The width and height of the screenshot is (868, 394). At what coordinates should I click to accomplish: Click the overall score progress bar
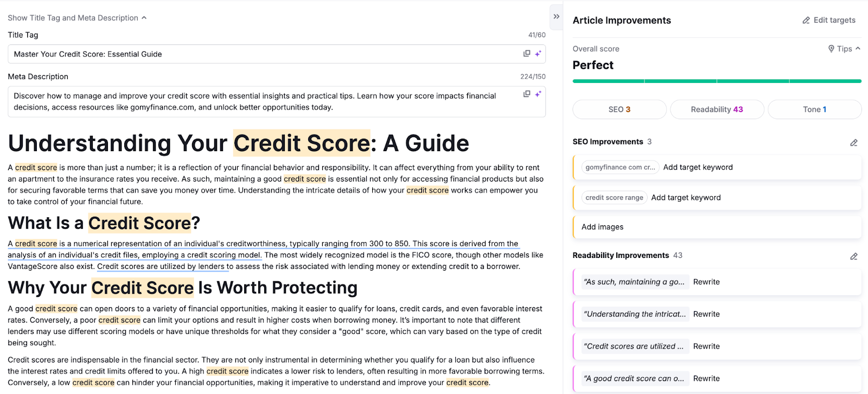717,81
